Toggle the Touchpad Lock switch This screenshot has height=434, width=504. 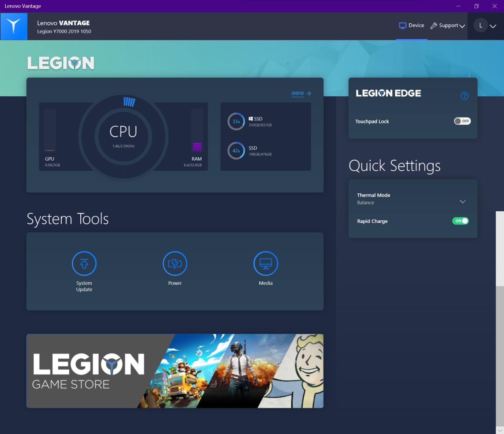[x=462, y=121]
